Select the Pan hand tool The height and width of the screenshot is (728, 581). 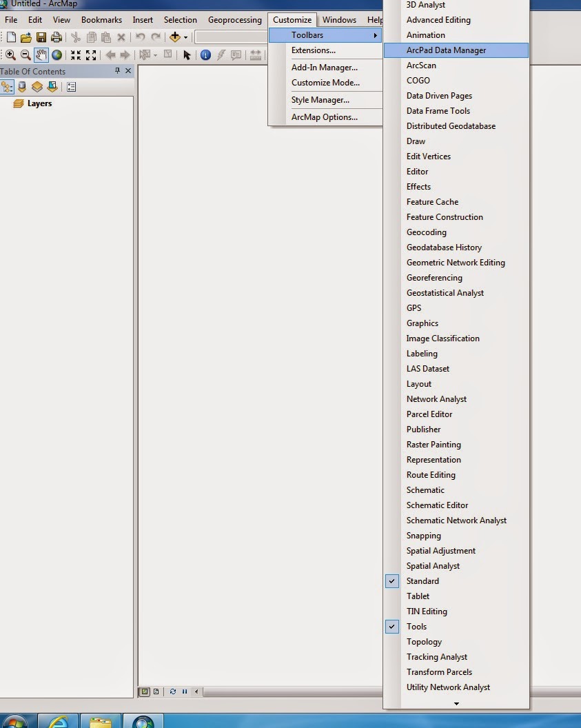(41, 55)
